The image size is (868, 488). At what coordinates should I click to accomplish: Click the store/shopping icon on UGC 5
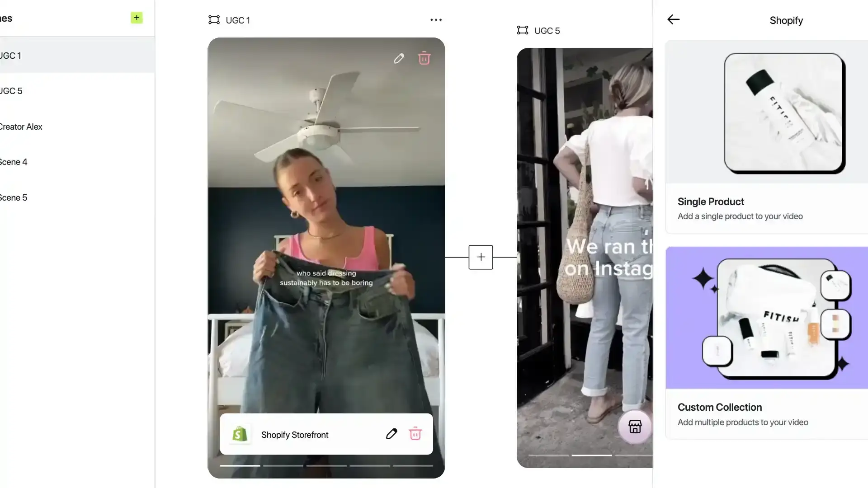click(x=634, y=427)
